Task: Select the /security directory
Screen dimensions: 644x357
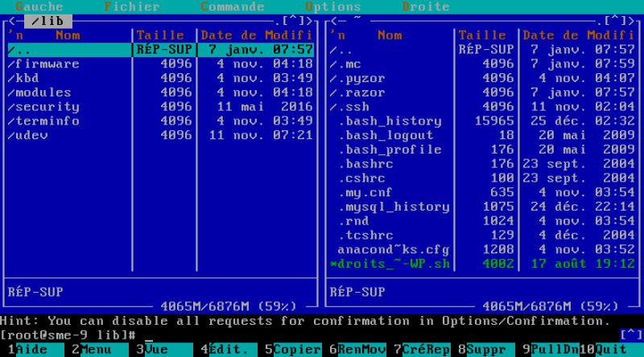Action: [160, 107]
